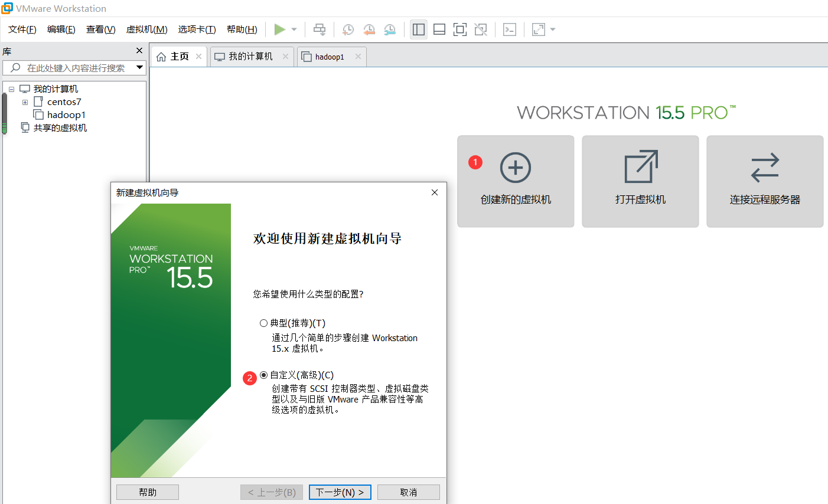Image resolution: width=828 pixels, height=504 pixels.
Task: Click the take snapshot clock icon
Action: coord(348,30)
